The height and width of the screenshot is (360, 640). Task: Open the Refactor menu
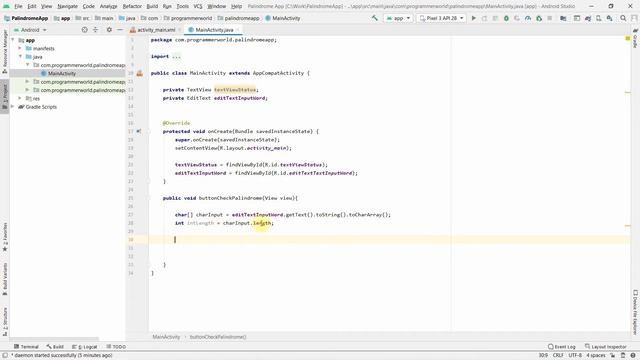[132, 6]
